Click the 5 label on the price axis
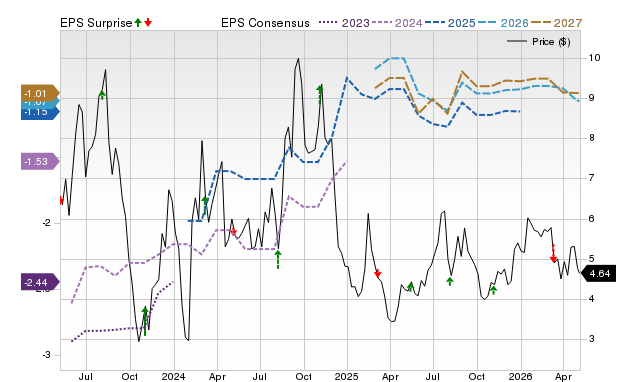This screenshot has width=640, height=382. pyautogui.click(x=592, y=259)
